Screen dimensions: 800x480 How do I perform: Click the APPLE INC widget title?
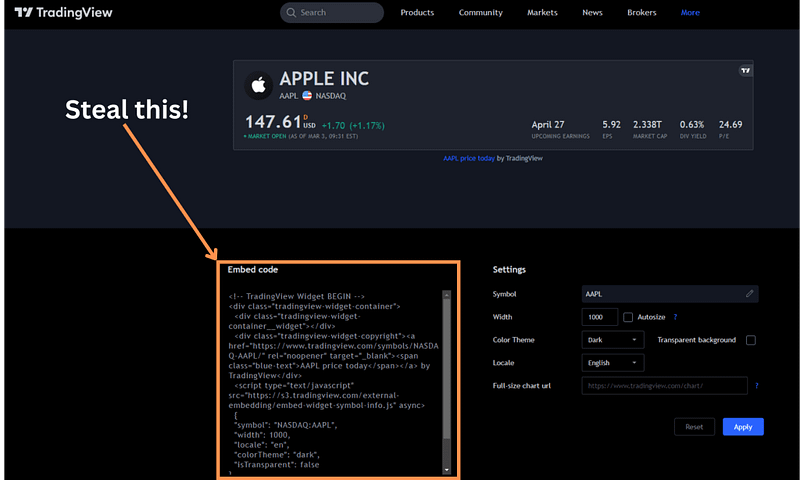(x=324, y=79)
